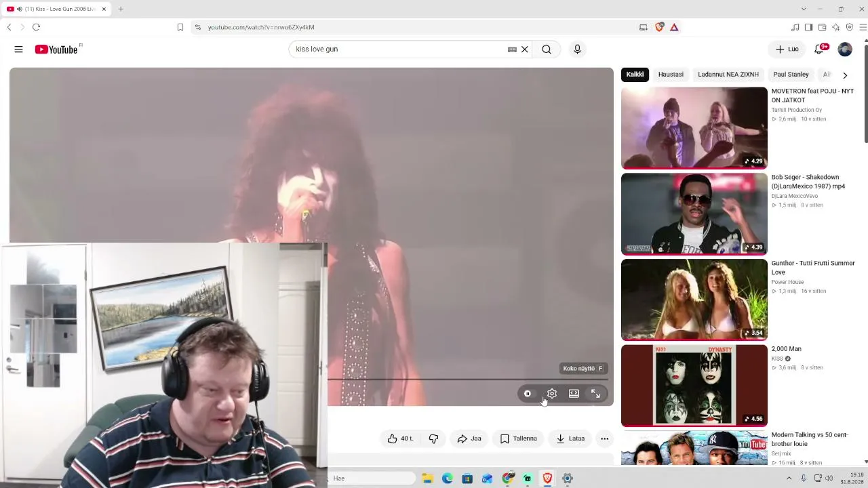Switch to theater mode in the player
The width and height of the screenshot is (868, 488).
click(574, 394)
